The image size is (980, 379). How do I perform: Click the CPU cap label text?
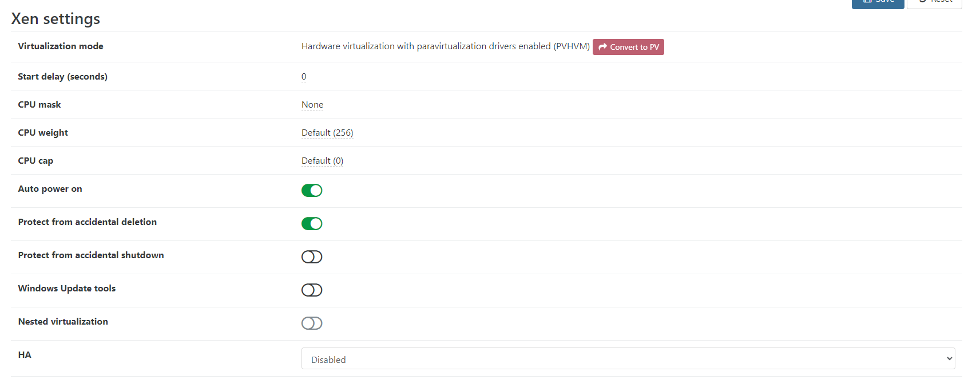click(35, 161)
